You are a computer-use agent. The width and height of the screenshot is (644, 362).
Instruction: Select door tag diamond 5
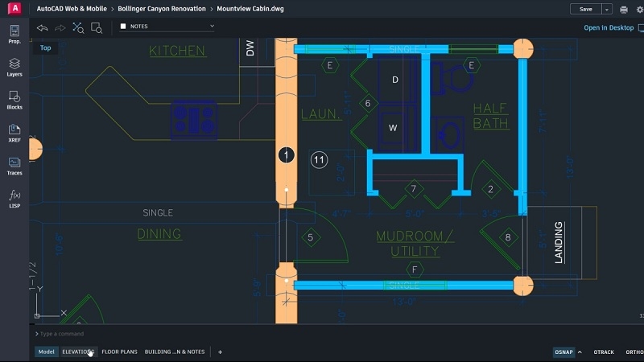(x=311, y=237)
